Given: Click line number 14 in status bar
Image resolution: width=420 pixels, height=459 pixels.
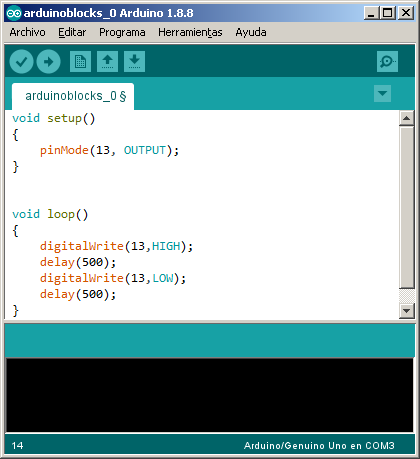Looking at the screenshot, I should tap(17, 446).
